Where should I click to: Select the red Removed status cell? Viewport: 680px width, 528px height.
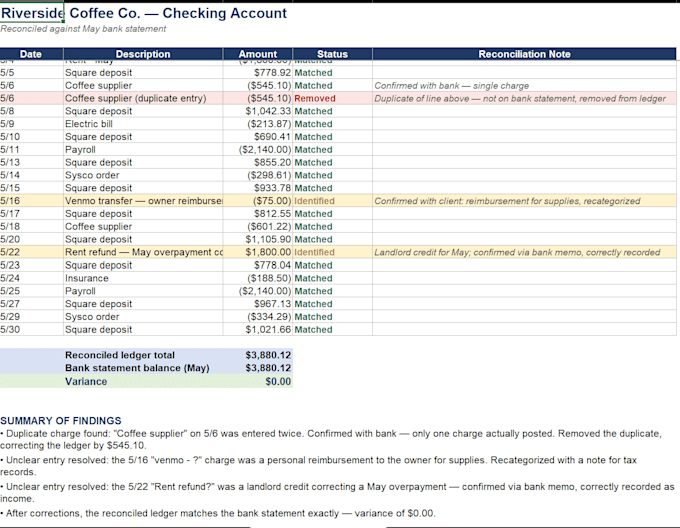pyautogui.click(x=332, y=98)
